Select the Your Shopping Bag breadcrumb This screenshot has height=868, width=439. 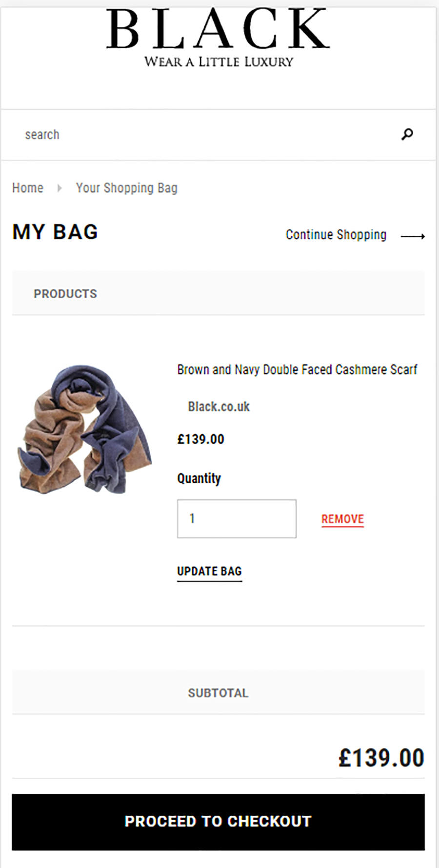coord(127,188)
